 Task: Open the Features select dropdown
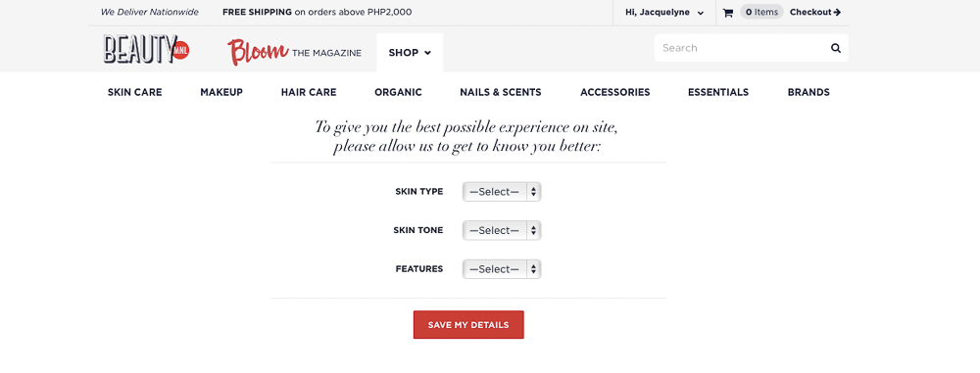pyautogui.click(x=501, y=269)
